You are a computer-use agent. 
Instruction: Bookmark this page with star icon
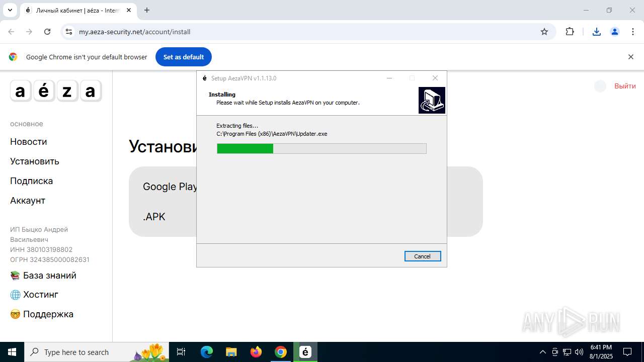pyautogui.click(x=544, y=32)
